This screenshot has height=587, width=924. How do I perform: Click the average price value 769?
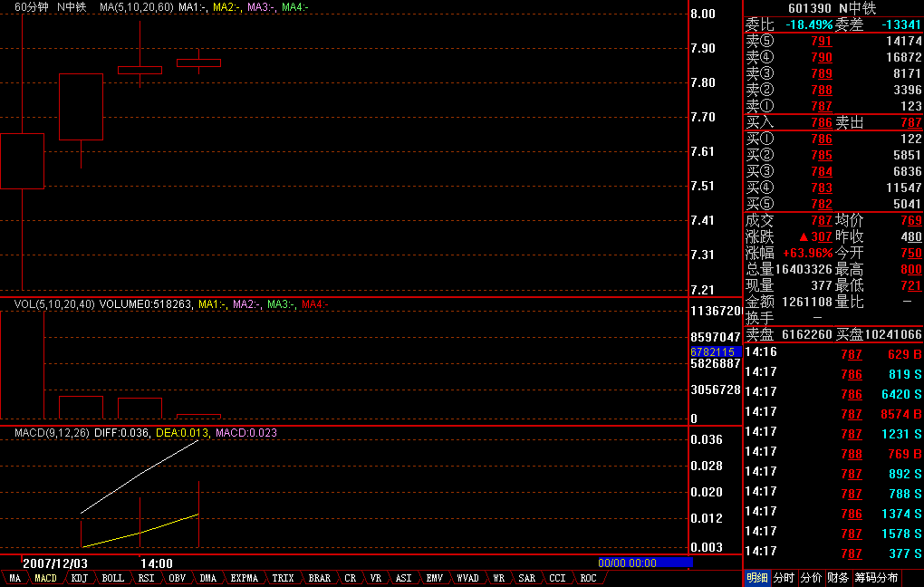click(910, 221)
